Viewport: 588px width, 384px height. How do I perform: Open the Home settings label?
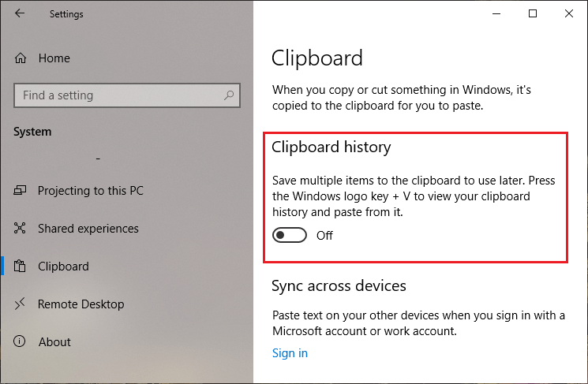click(x=54, y=58)
